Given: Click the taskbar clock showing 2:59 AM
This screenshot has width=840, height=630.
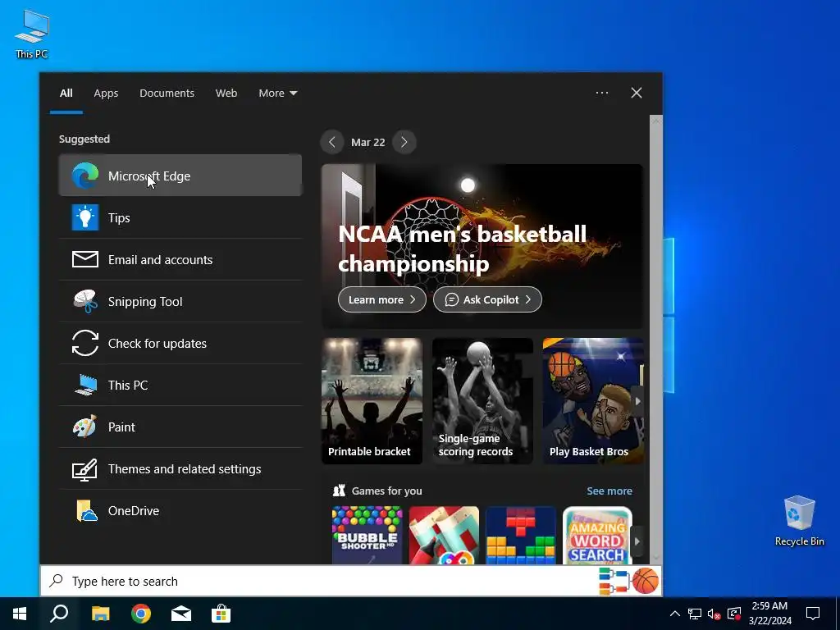Looking at the screenshot, I should (769, 614).
